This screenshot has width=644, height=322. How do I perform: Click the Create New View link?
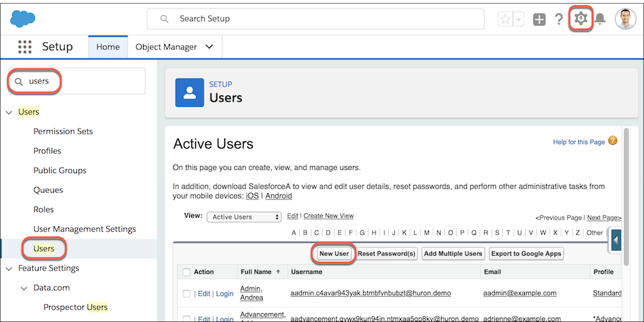click(328, 216)
